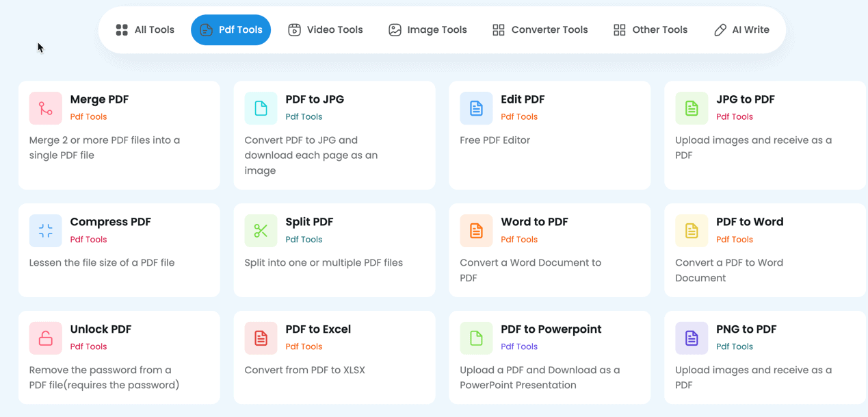Click the JPG to PDF icon
Screen dimensions: 868x417
click(x=691, y=108)
